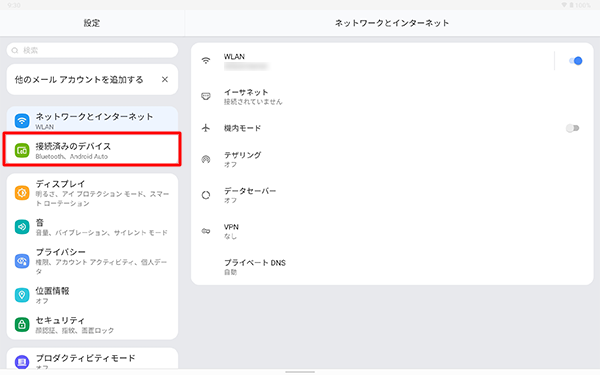Open ネットワークとインターネット in sidebar
The image size is (600, 375).
[92, 120]
